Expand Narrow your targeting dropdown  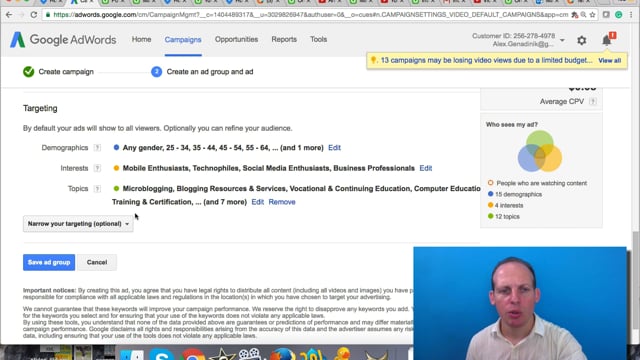click(78, 224)
